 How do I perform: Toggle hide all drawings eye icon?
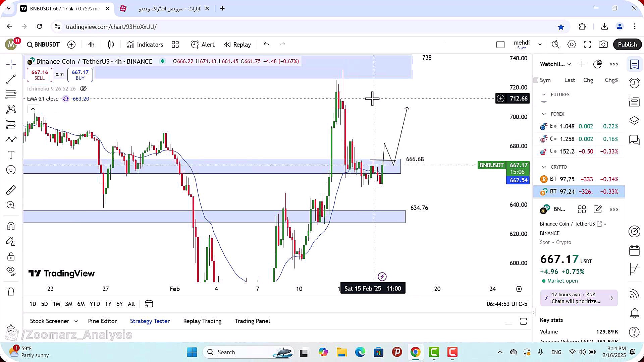11,271
